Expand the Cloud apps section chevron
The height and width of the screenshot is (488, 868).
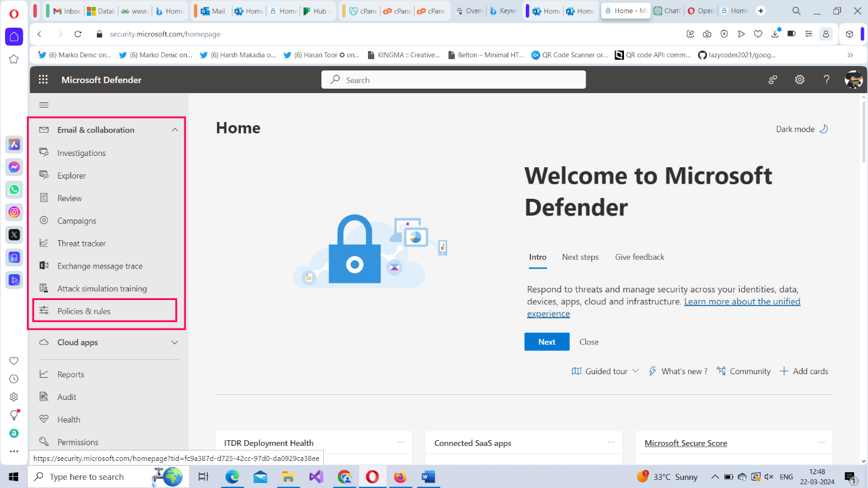(x=175, y=343)
